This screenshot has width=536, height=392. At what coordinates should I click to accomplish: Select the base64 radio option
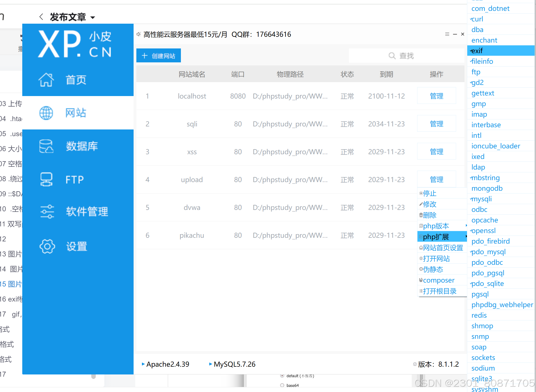click(x=282, y=385)
